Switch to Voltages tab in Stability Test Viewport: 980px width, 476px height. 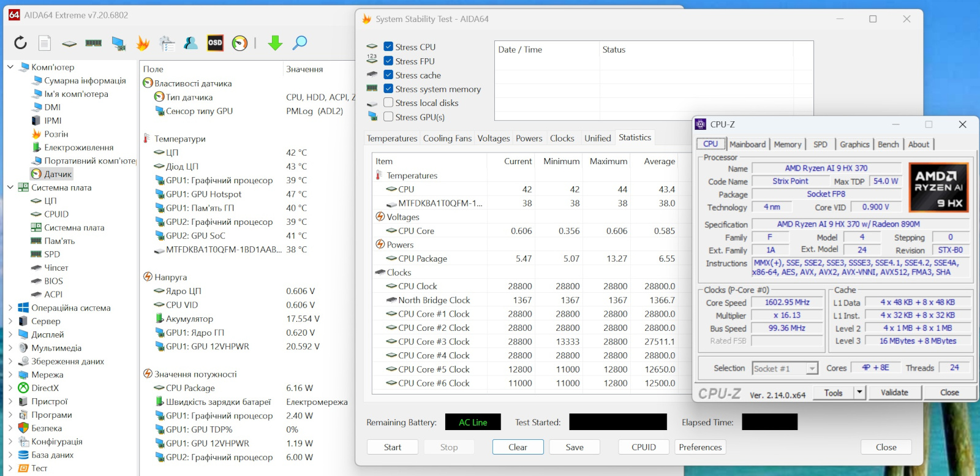coord(494,138)
